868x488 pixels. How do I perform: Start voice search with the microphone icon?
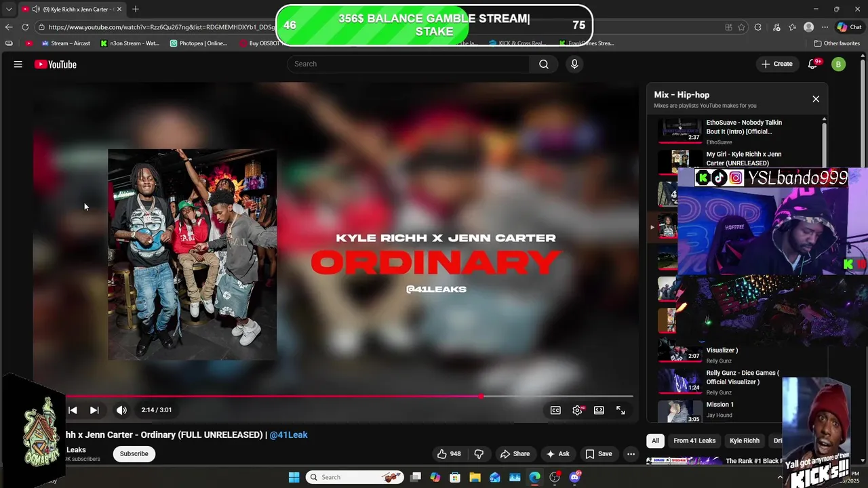pyautogui.click(x=574, y=64)
